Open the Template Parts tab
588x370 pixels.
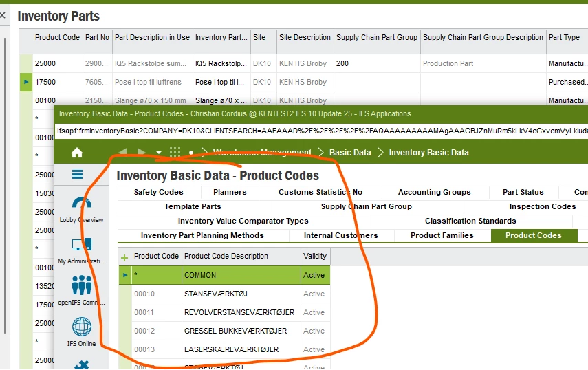click(193, 206)
